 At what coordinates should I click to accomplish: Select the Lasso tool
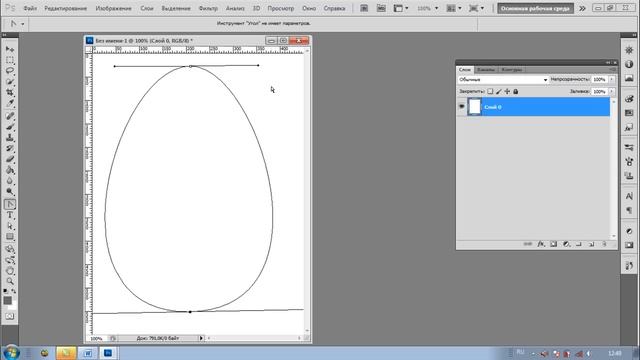pyautogui.click(x=10, y=71)
